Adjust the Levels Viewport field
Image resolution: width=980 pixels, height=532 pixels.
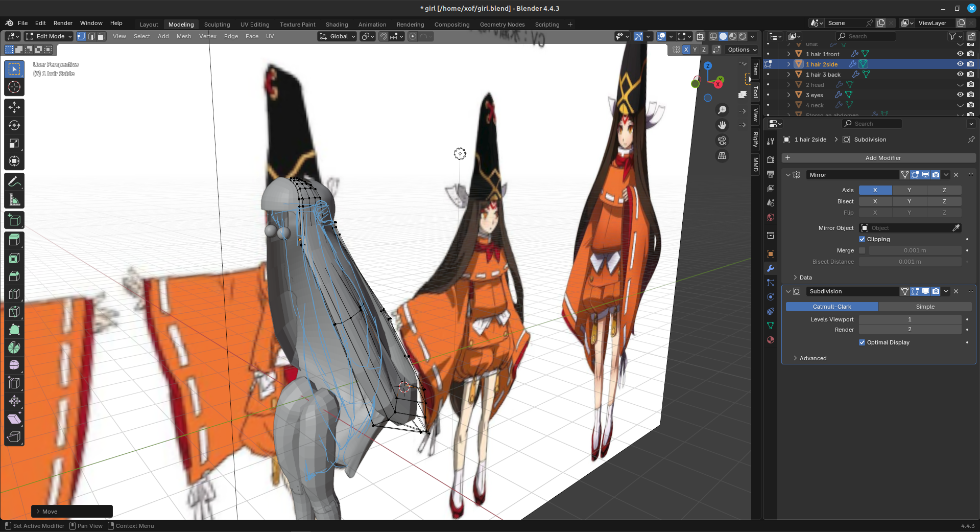(x=910, y=319)
